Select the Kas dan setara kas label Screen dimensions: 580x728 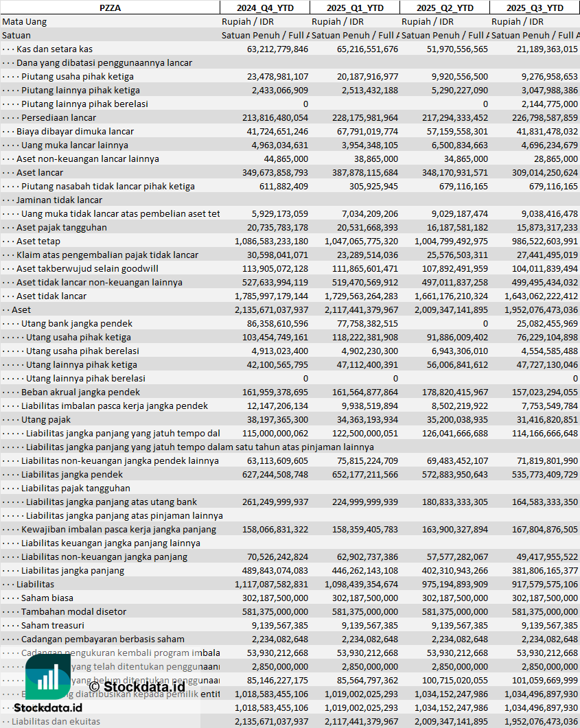coord(54,49)
